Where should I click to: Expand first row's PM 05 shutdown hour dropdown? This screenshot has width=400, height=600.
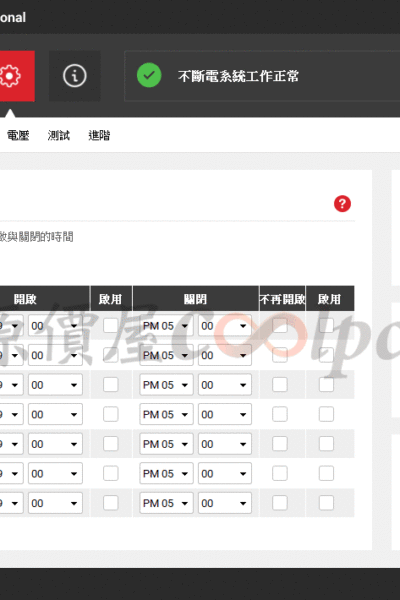point(166,326)
